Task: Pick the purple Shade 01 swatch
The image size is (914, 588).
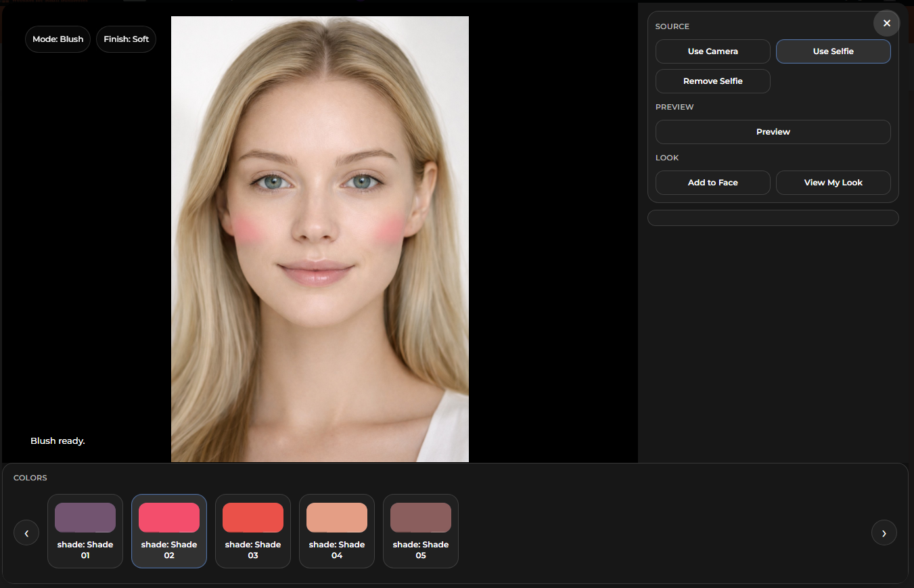Action: 85,531
